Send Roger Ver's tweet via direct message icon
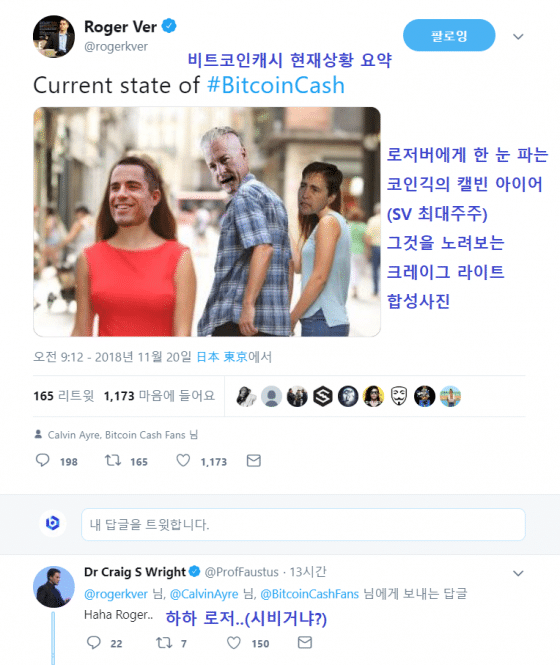This screenshot has width=560, height=665. pos(254,461)
